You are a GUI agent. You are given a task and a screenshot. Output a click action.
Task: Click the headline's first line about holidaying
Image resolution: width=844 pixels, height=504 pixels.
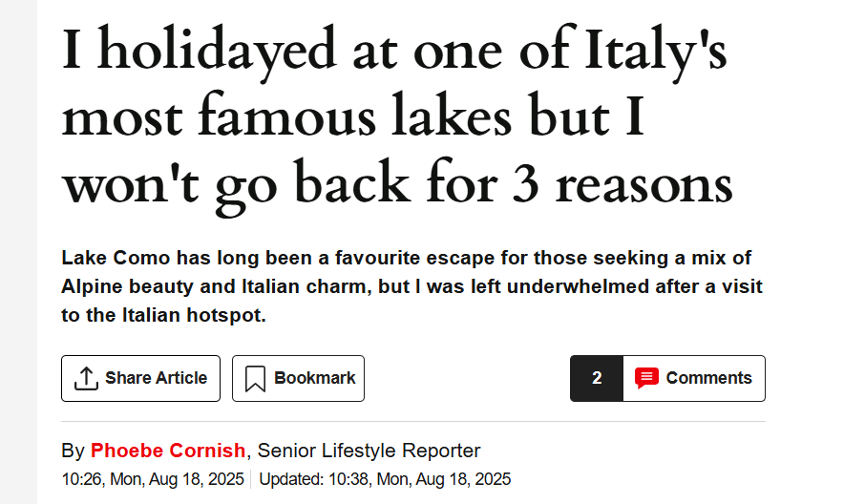click(394, 52)
